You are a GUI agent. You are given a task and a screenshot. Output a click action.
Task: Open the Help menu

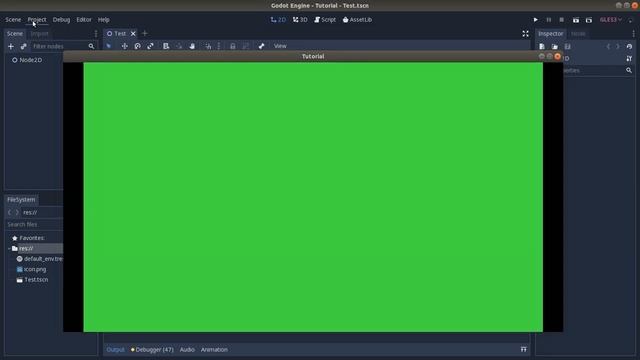tap(103, 20)
